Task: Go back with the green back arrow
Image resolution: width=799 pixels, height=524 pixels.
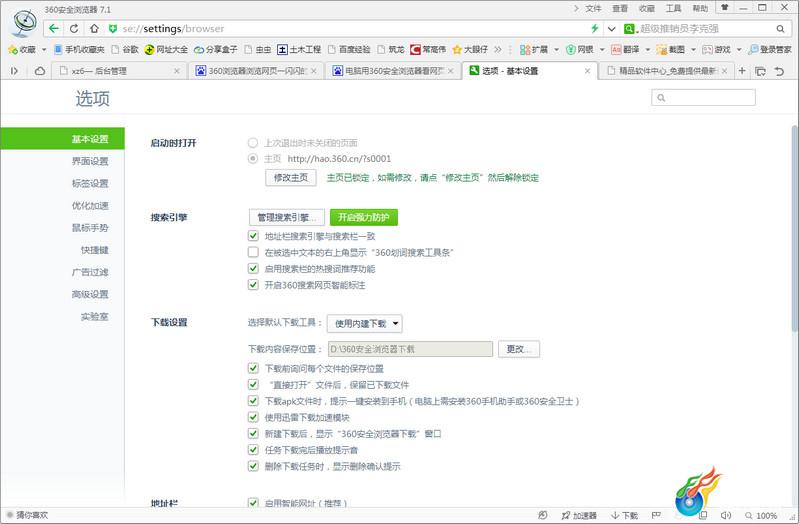Action: pos(54,29)
